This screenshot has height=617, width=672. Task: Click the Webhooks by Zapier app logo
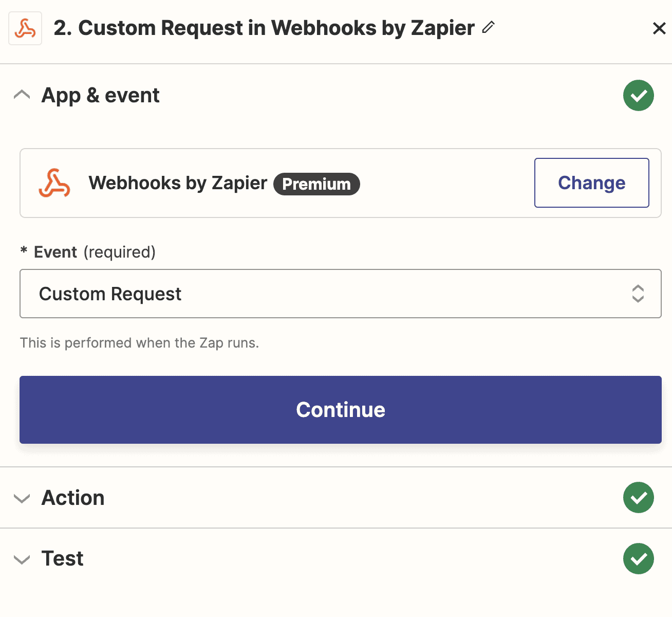click(54, 183)
